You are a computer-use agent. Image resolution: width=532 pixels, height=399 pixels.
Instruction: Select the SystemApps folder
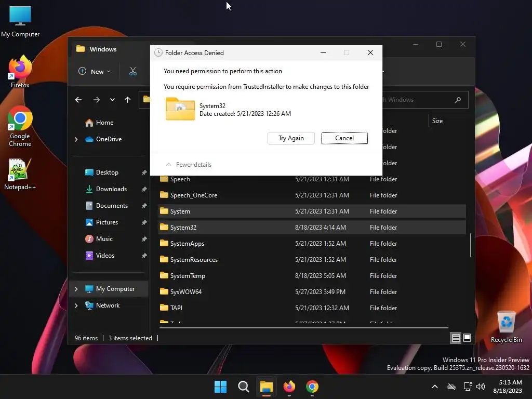[312, 243]
